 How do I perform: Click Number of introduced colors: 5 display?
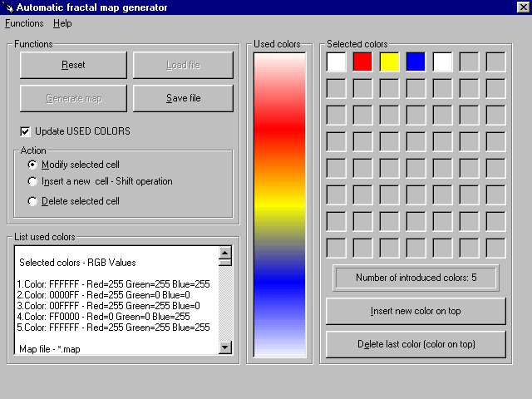point(416,278)
